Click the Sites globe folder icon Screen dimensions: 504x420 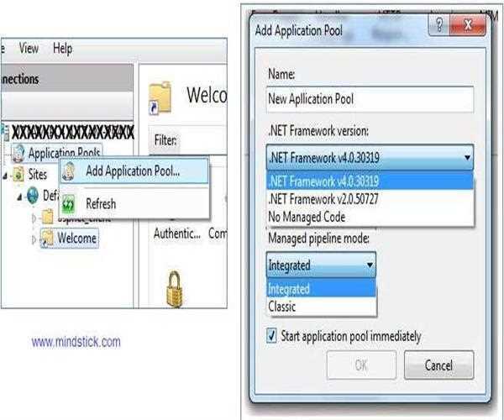tap(18, 175)
